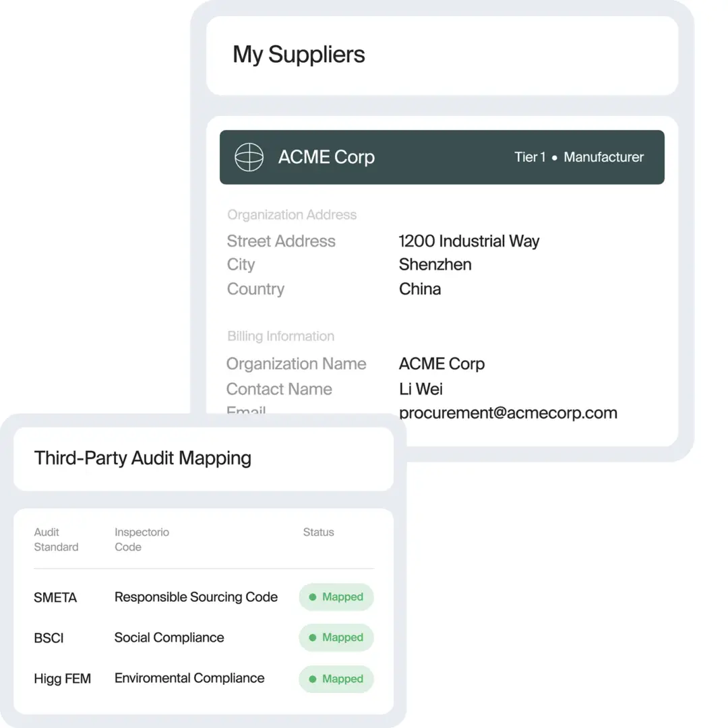Click the Shenzhen city value
The width and height of the screenshot is (728, 728).
(x=435, y=264)
